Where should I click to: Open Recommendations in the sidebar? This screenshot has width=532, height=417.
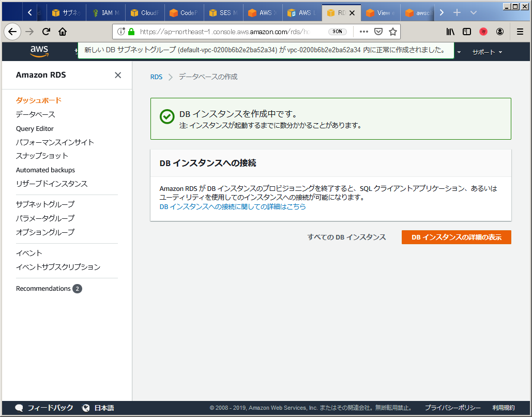click(x=43, y=288)
